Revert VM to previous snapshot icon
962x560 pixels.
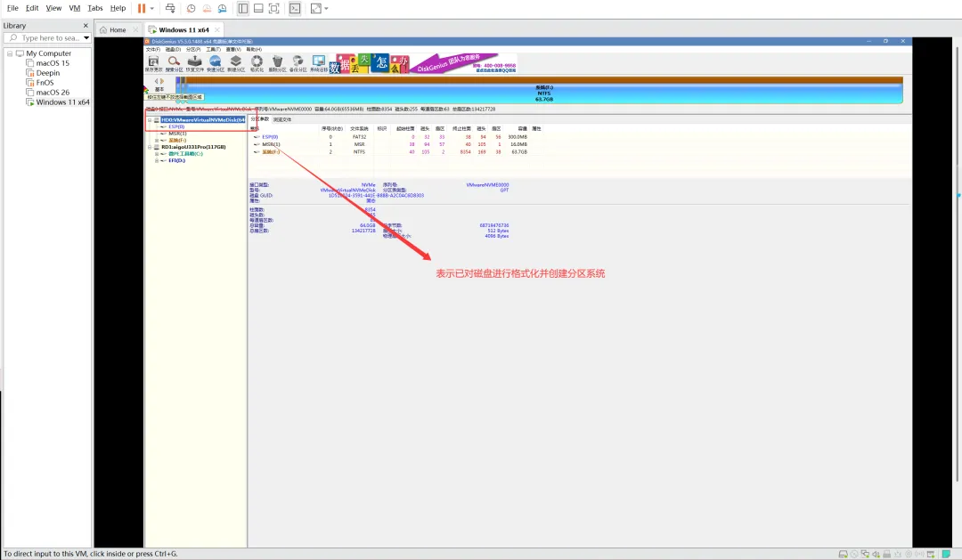pyautogui.click(x=207, y=9)
